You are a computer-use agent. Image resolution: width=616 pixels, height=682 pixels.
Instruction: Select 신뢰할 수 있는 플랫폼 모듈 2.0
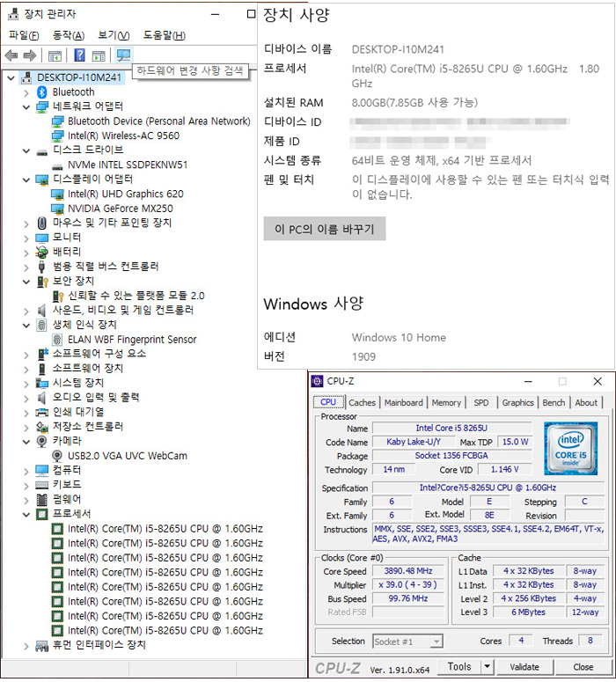pos(136,296)
